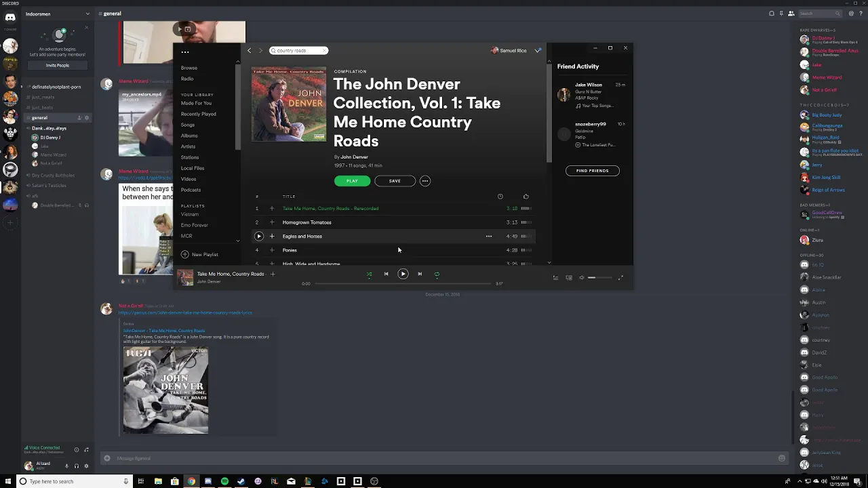Open the John Denver artist link under title
This screenshot has height=488, width=868.
coord(354,157)
